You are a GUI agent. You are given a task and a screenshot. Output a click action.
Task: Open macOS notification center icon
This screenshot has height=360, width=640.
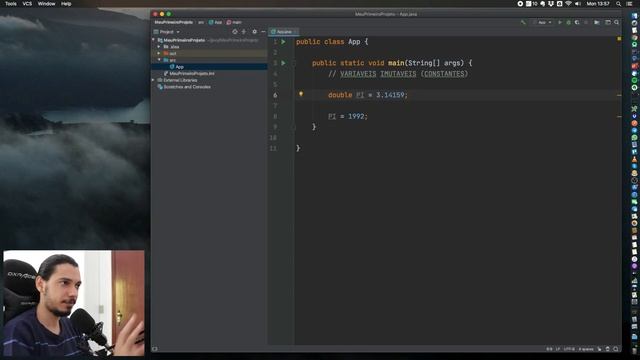[629, 4]
